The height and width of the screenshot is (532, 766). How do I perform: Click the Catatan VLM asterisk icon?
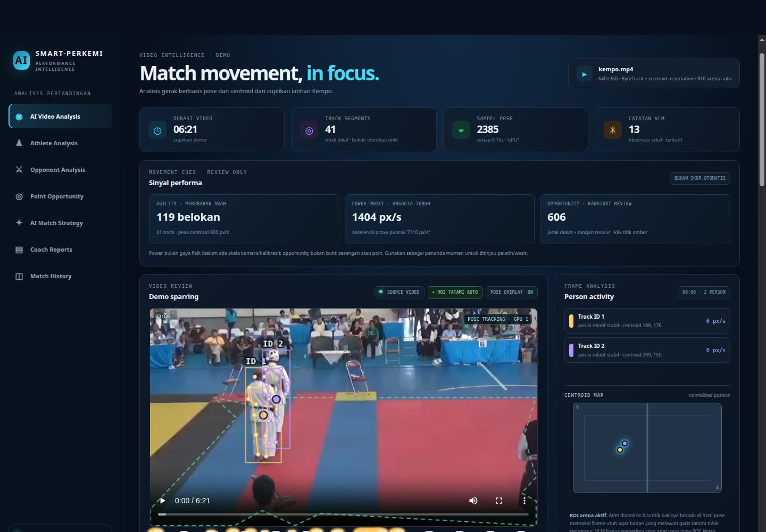click(x=613, y=130)
